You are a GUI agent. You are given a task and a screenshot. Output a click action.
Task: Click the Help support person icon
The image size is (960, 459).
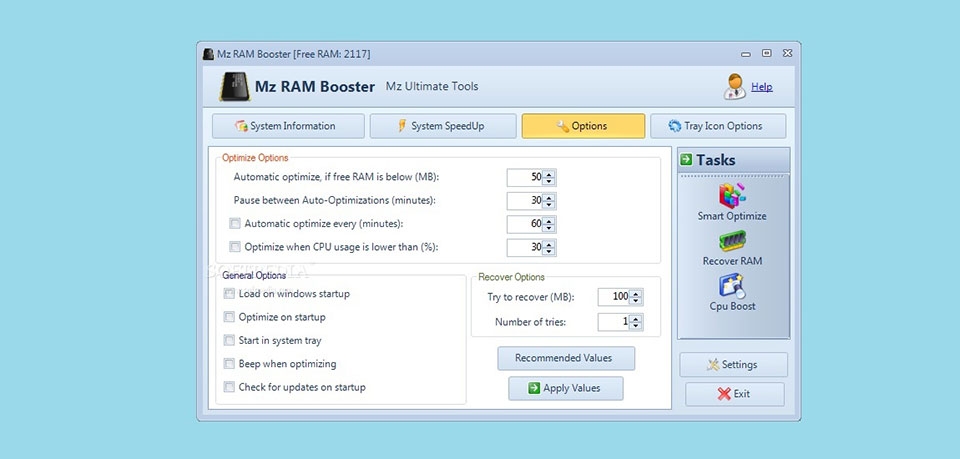(x=735, y=86)
